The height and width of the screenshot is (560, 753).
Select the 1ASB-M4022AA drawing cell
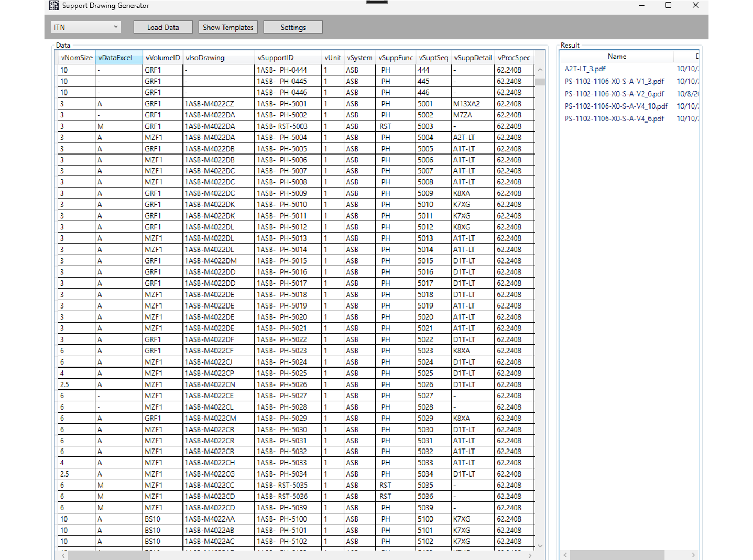[x=219, y=519]
